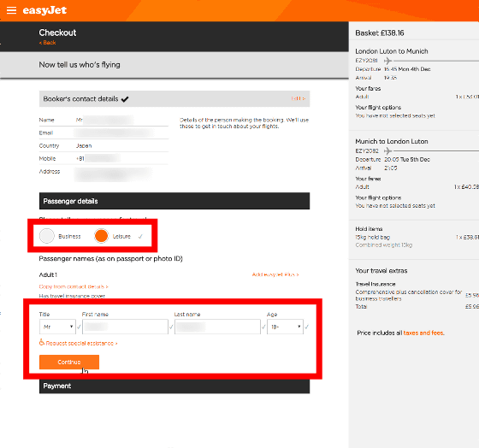Click the outbound flight plane icon
This screenshot has width=479, height=448.
click(x=387, y=61)
